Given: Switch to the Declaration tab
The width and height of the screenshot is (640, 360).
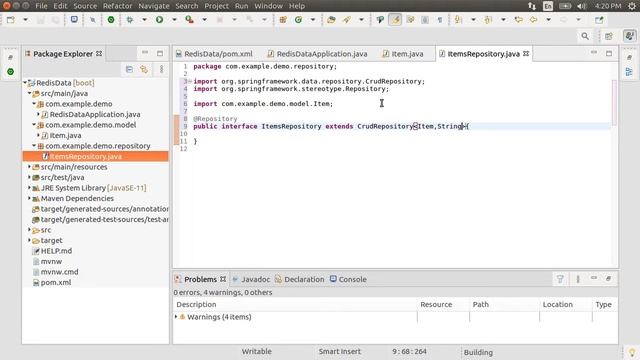Looking at the screenshot, I should coord(300,279).
